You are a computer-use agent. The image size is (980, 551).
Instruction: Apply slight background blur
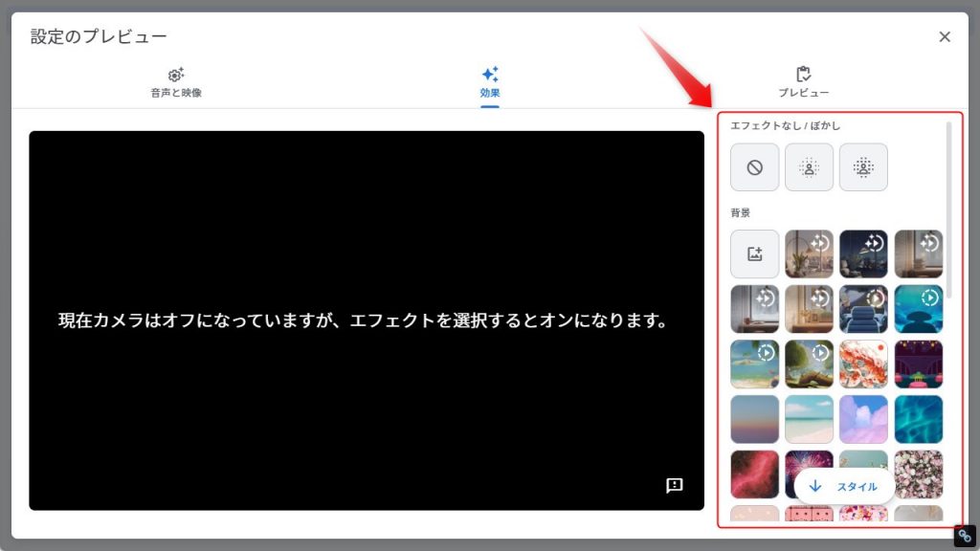[809, 167]
